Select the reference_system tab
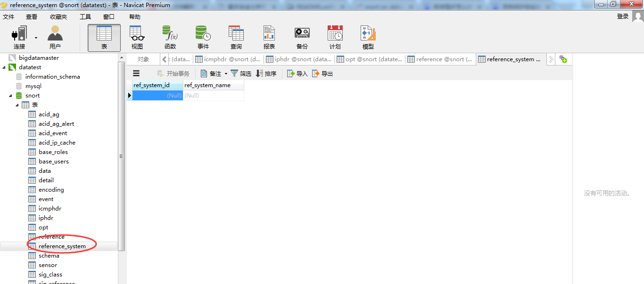This screenshot has height=284, width=644. point(511,59)
